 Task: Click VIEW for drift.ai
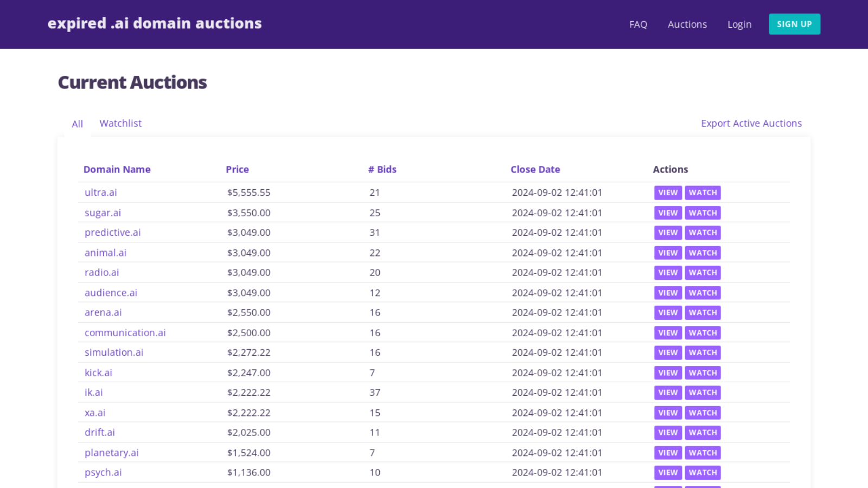tap(668, 433)
